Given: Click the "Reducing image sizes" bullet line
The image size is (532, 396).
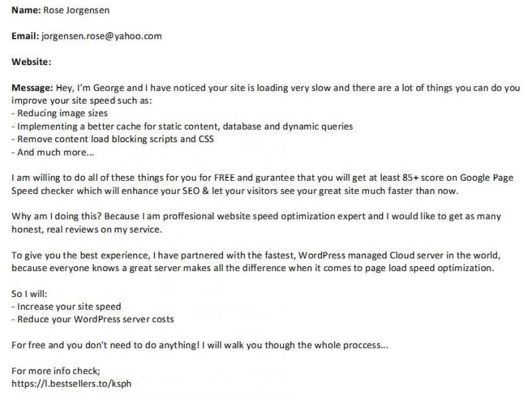Looking at the screenshot, I should coord(59,113).
